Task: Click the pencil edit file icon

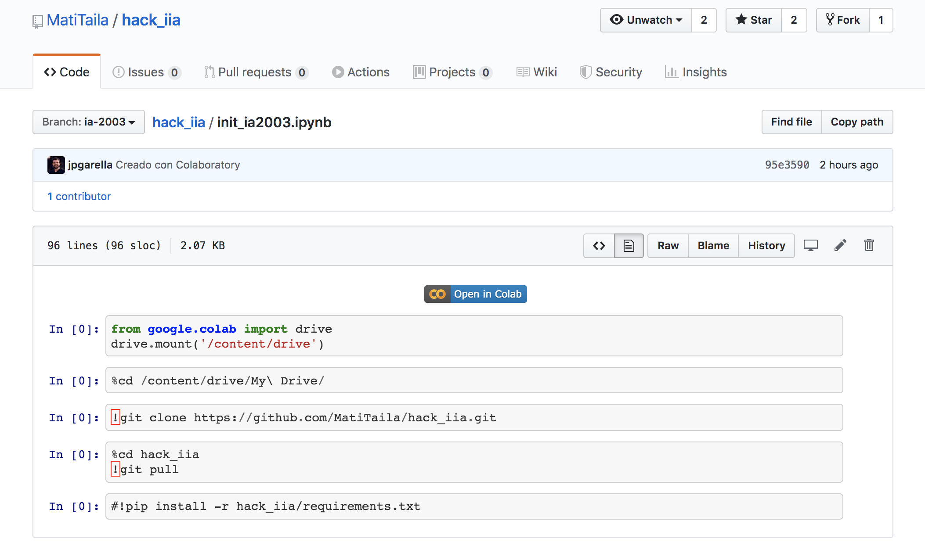Action: (840, 245)
